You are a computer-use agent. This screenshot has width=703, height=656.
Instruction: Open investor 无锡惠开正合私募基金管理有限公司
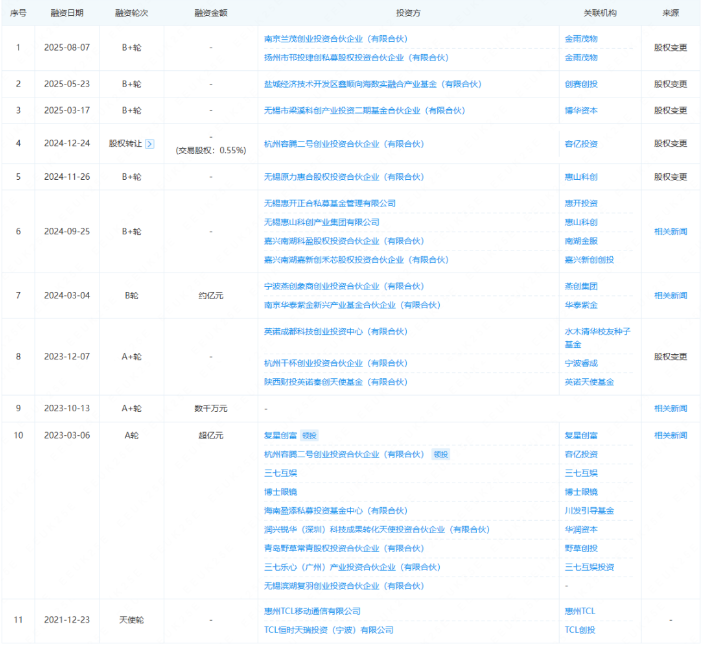click(x=330, y=204)
